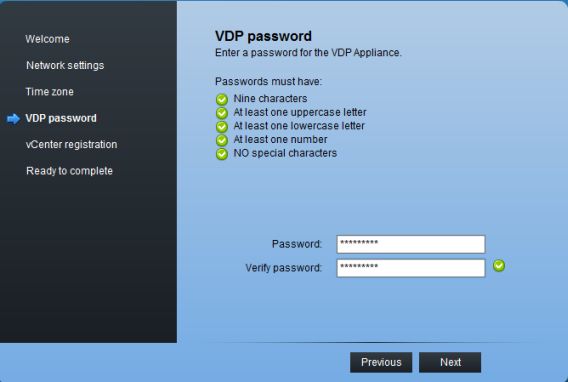The width and height of the screenshot is (568, 382).
Task: Click the green check for Nine characters
Action: pos(222,99)
